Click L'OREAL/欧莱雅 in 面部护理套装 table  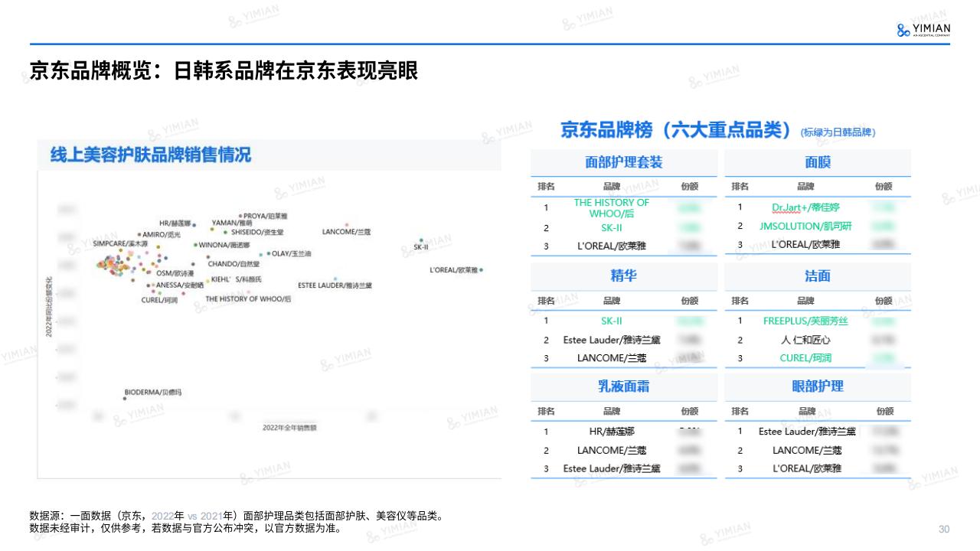coord(612,246)
